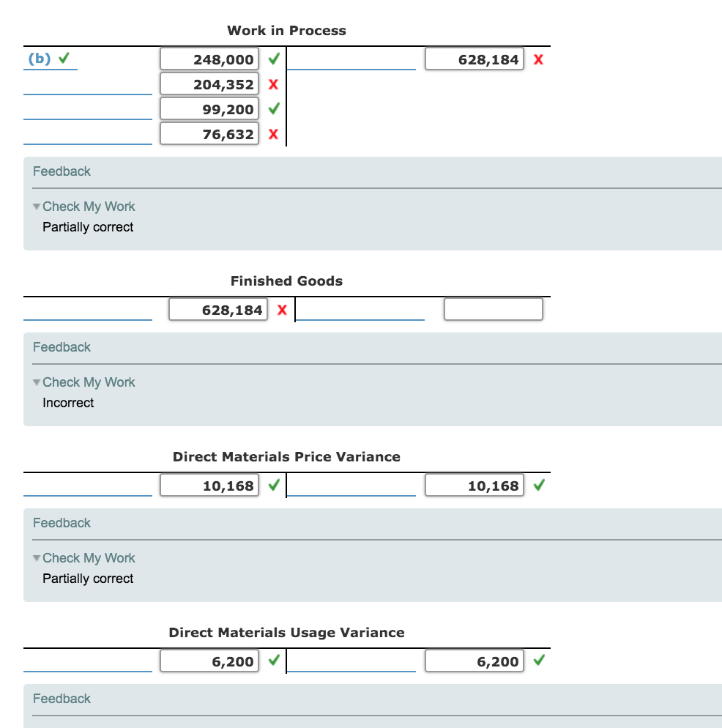Click the red X beside 628,184 in Work in Process

[x=539, y=59]
